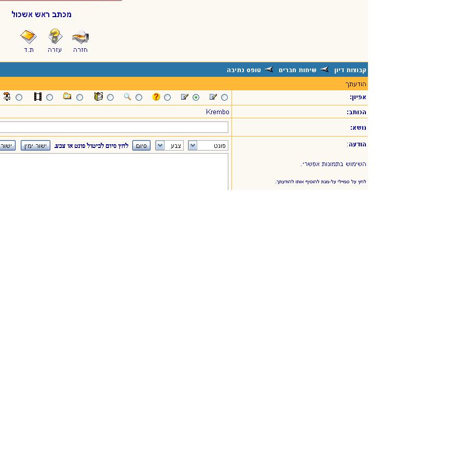Click the film strip message-type icon
The height and width of the screenshot is (476, 451).
click(x=38, y=97)
